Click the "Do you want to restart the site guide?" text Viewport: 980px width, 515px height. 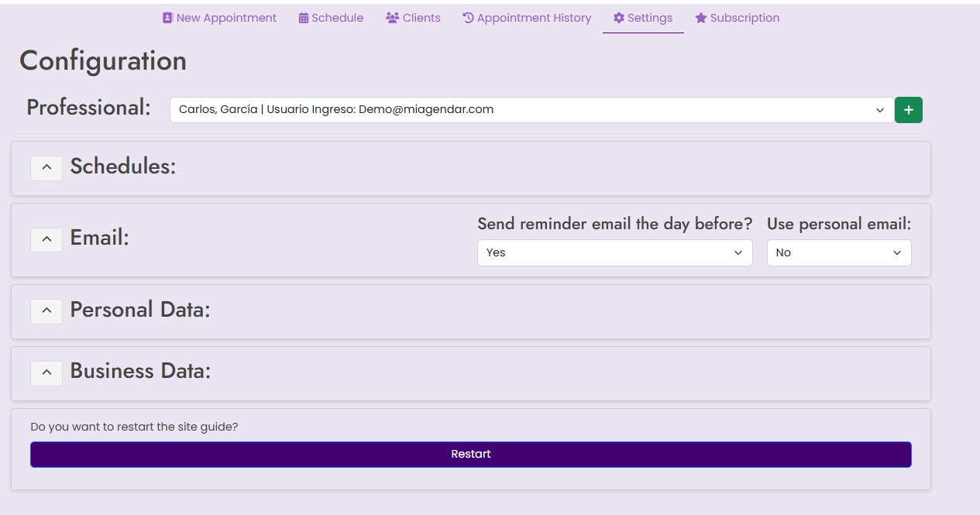[x=134, y=427]
